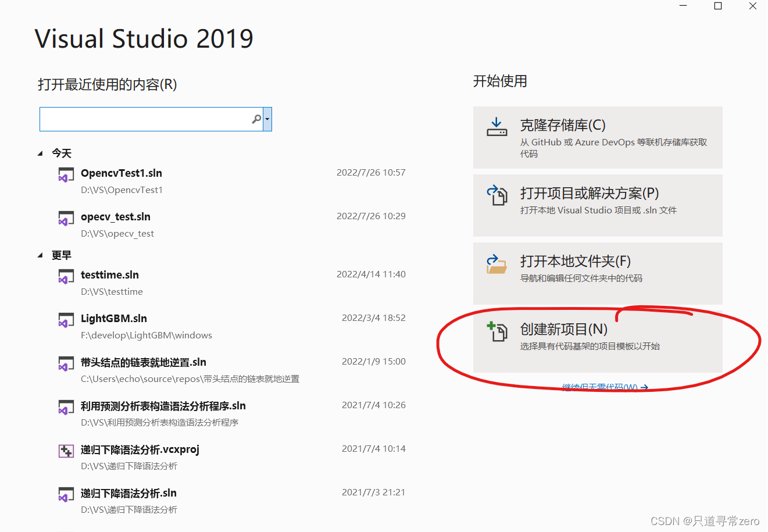The image size is (768, 532).
Task: Close the Visual Studio start window
Action: (x=753, y=6)
